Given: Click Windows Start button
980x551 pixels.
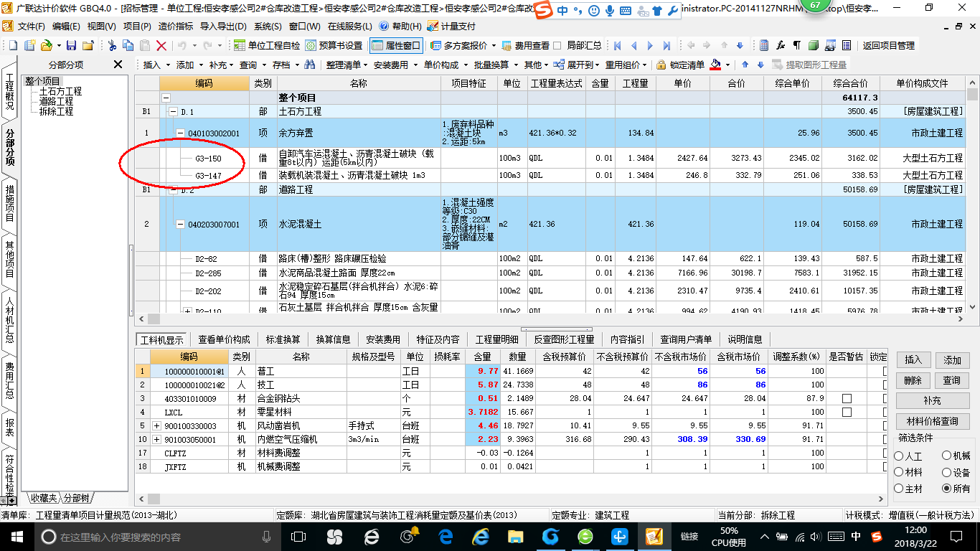Looking at the screenshot, I should point(17,536).
